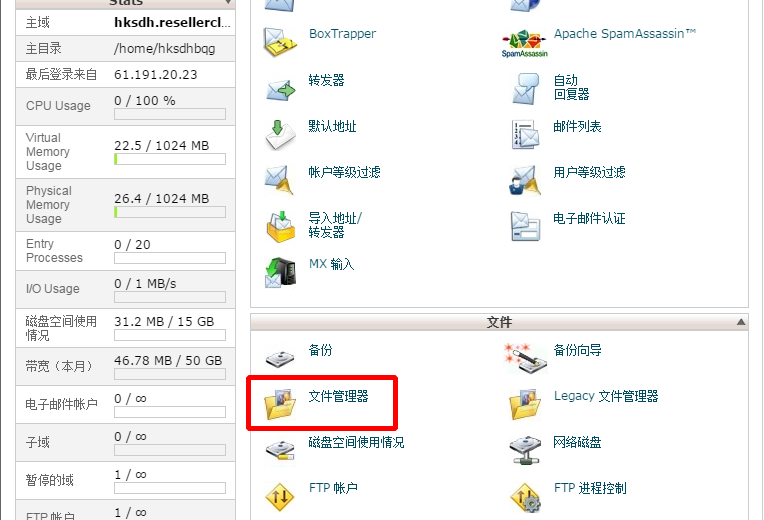The height and width of the screenshot is (520, 764).
Task: Open the 电子邮件认证 link
Action: coord(589,218)
